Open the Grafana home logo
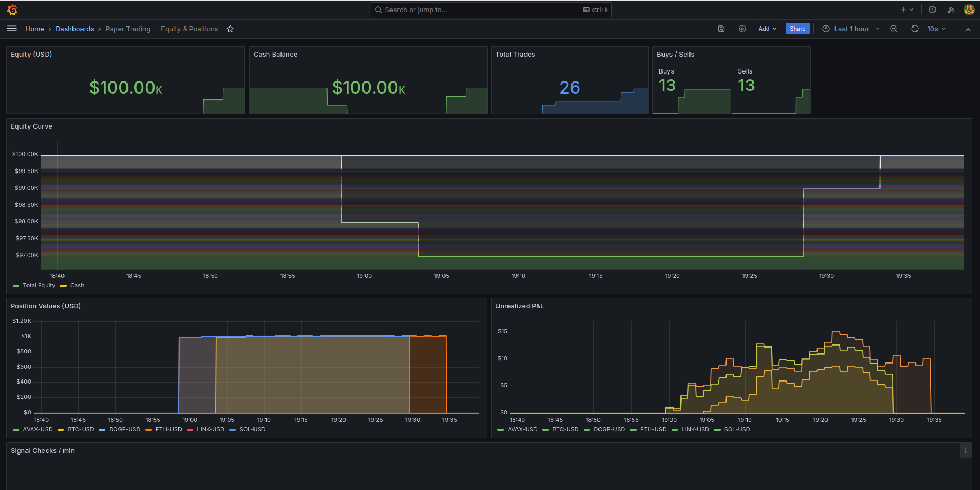 [12, 10]
